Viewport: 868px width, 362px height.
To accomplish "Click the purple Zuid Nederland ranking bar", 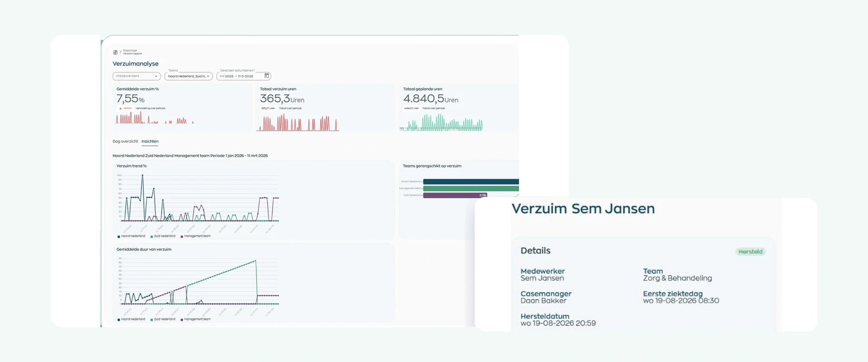I will 455,195.
